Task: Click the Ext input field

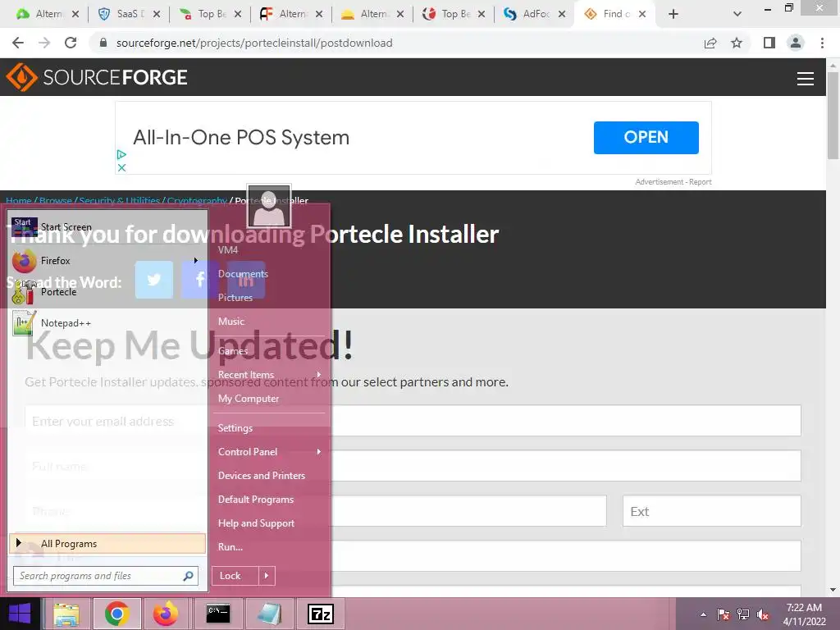Action: tap(712, 511)
